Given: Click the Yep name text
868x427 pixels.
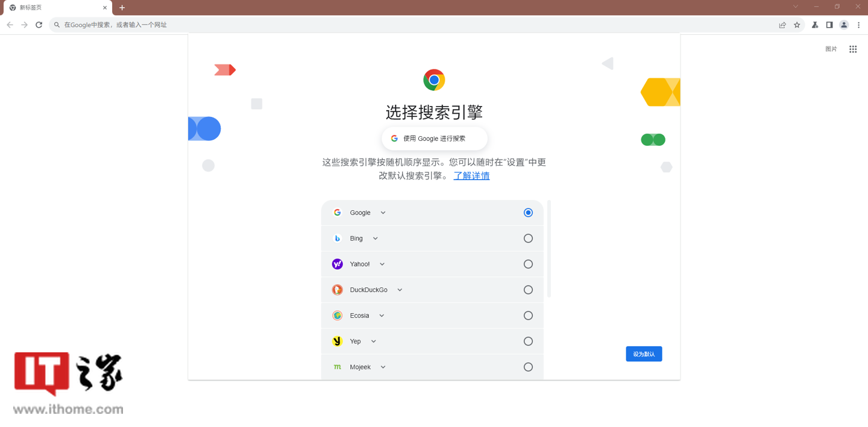Looking at the screenshot, I should [355, 341].
